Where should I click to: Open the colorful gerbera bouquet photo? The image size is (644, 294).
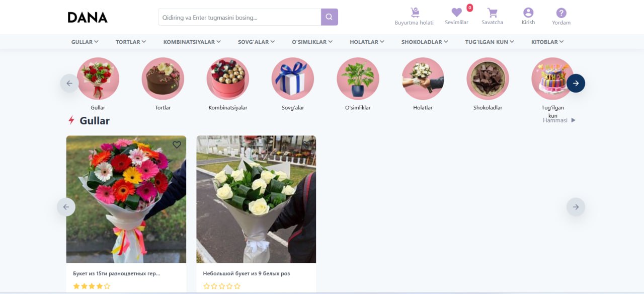pos(126,199)
